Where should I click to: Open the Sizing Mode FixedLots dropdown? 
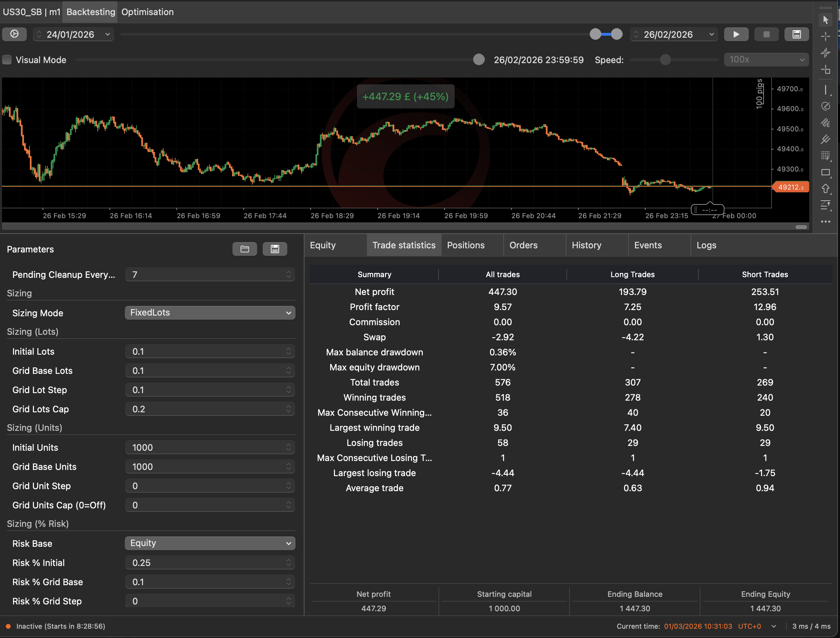(x=209, y=313)
